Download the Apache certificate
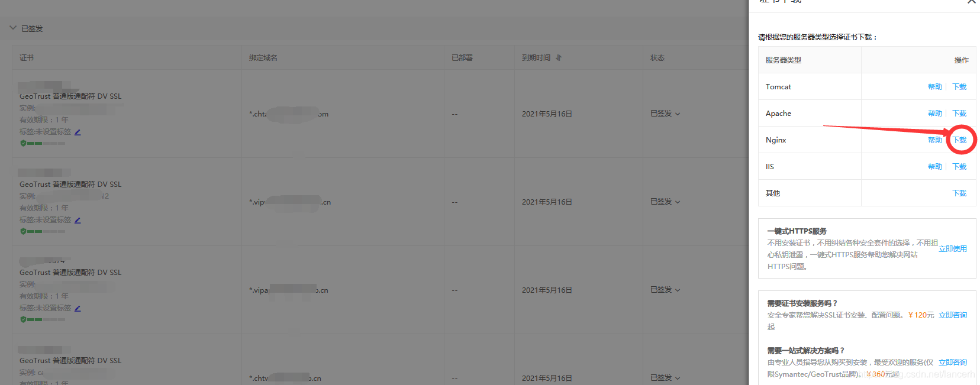Viewport: 980px width, 385px height. [959, 114]
